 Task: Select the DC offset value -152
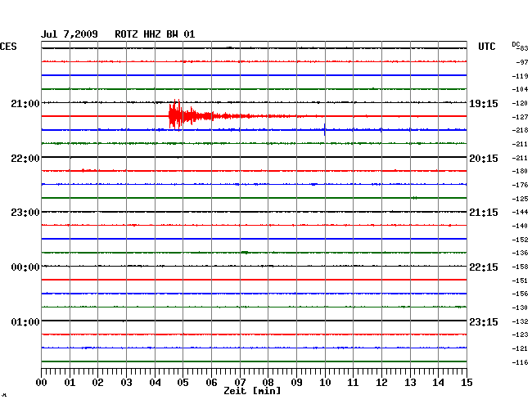click(520, 240)
